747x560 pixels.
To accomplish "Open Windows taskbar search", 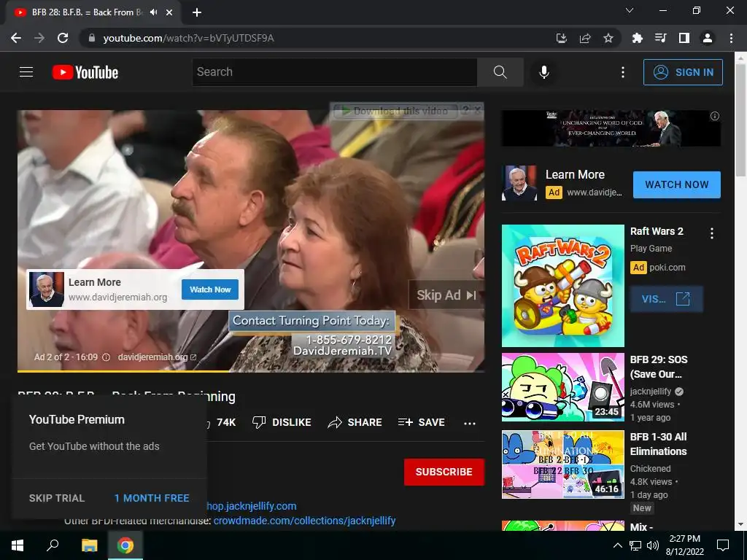I will 53,545.
